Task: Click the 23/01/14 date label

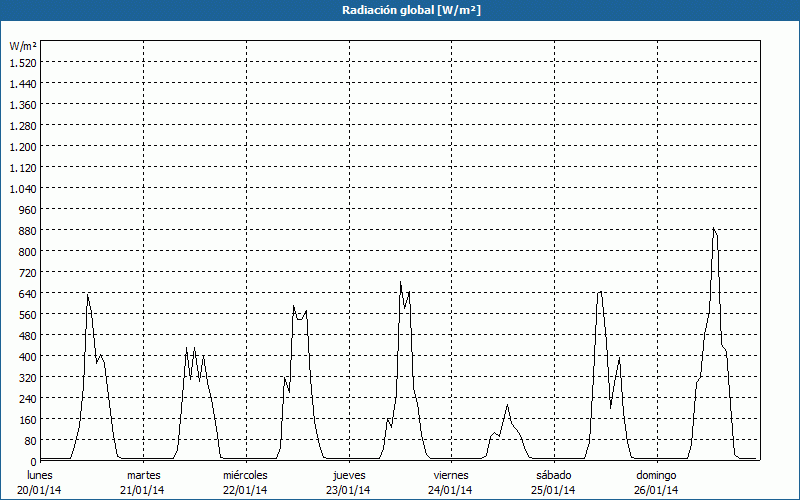Action: (348, 490)
